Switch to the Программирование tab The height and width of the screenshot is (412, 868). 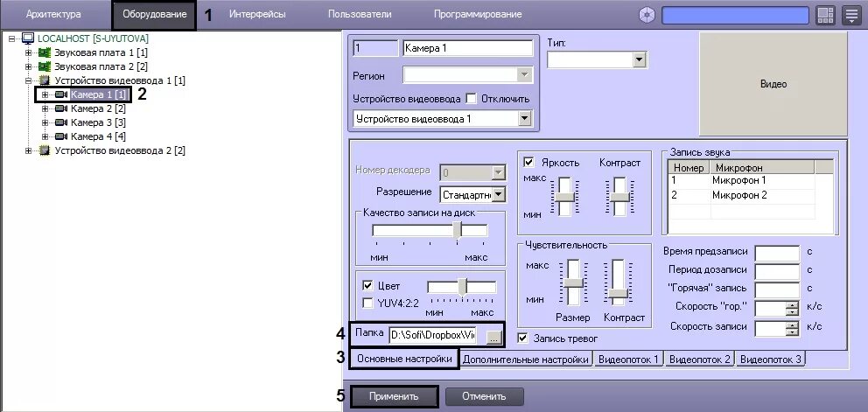478,14
